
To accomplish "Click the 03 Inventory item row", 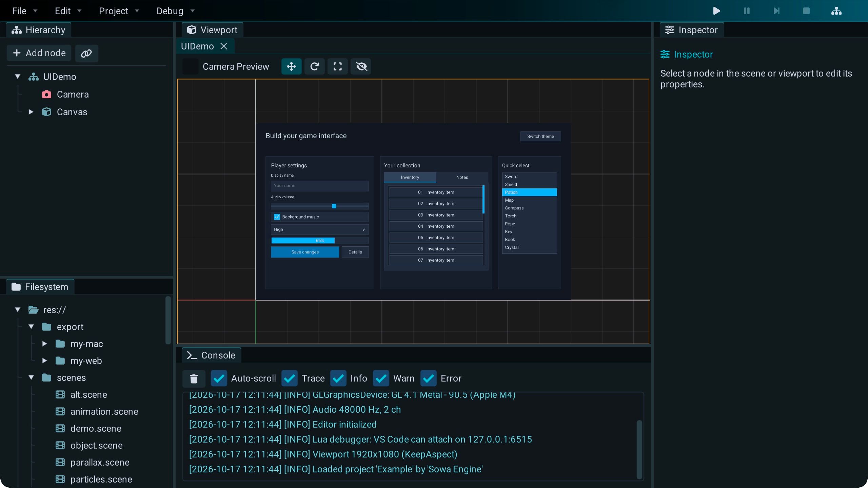I will point(436,215).
